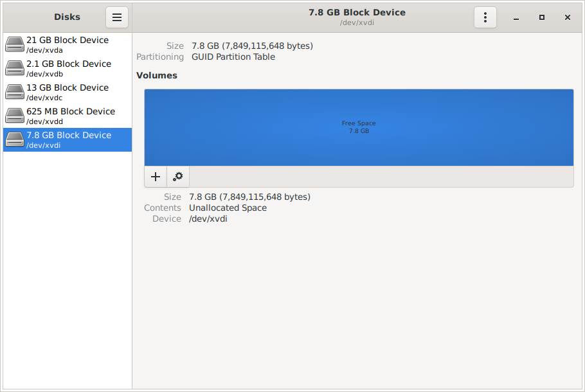Click the plus icon to create partition
This screenshot has height=392, width=585.
[156, 177]
